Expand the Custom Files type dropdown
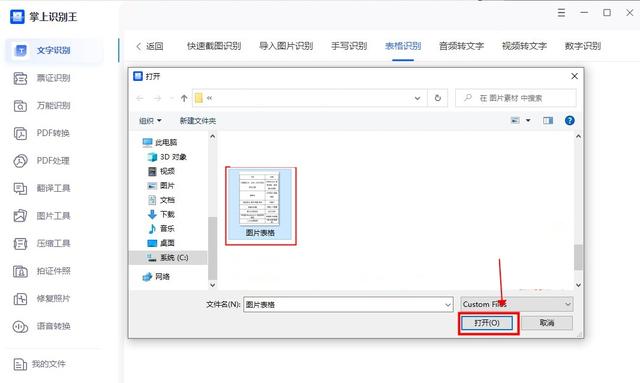640x383 pixels. tap(517, 304)
